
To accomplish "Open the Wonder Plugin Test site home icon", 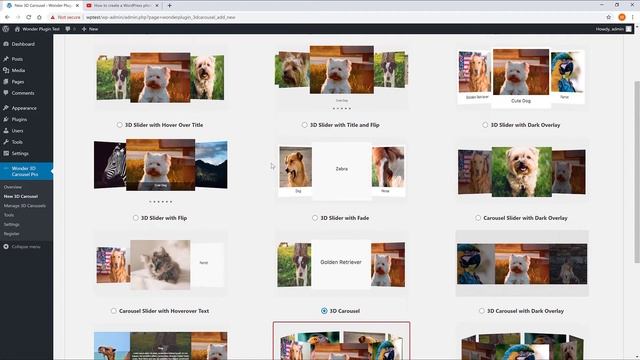I will [17, 29].
